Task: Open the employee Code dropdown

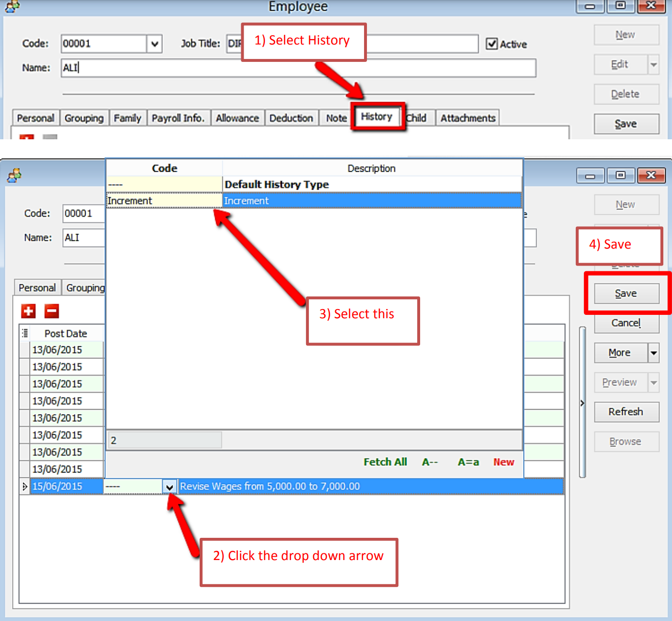Action: [x=154, y=44]
